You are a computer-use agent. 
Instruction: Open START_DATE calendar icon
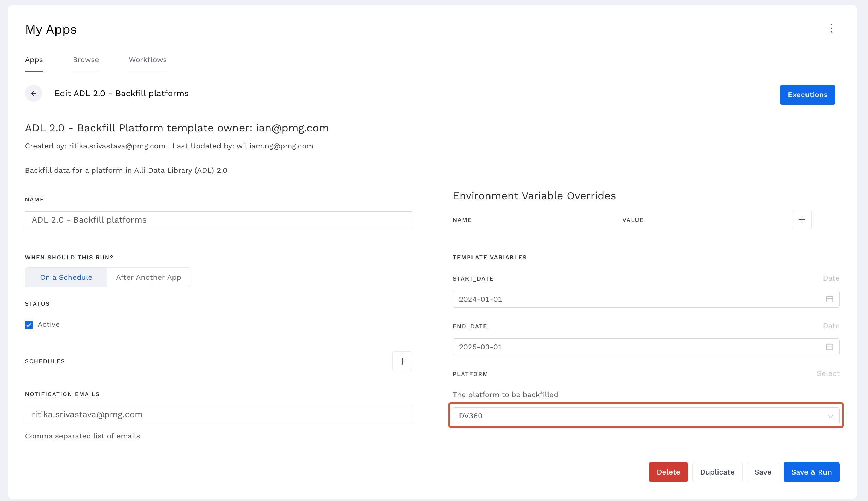click(829, 299)
